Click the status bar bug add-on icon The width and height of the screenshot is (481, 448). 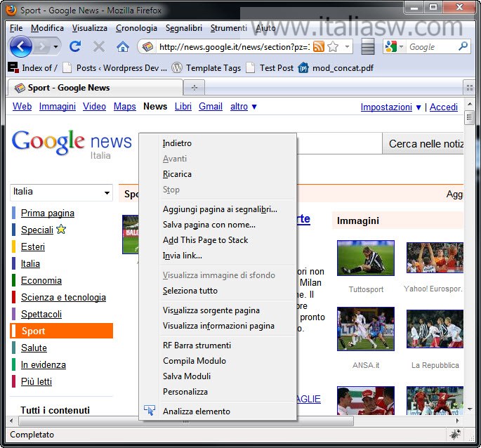coord(455,434)
